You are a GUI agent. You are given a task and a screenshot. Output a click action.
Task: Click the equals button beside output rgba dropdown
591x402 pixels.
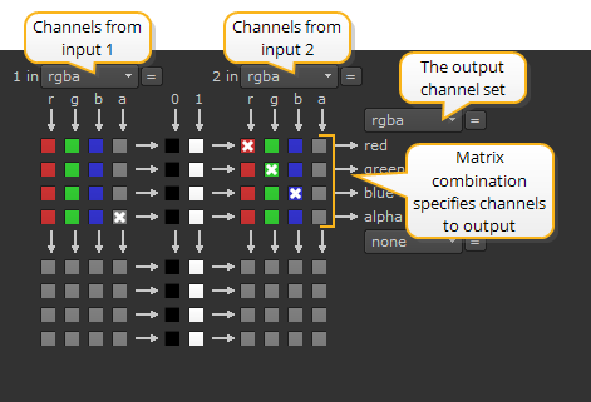[x=475, y=121]
